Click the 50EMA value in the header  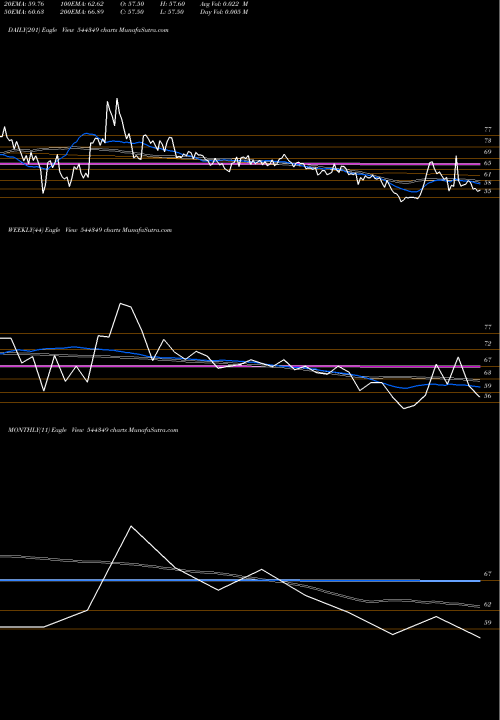[x=24, y=12]
